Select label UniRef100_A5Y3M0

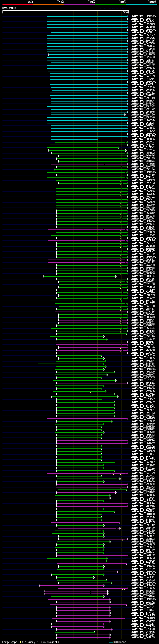point(143,191)
